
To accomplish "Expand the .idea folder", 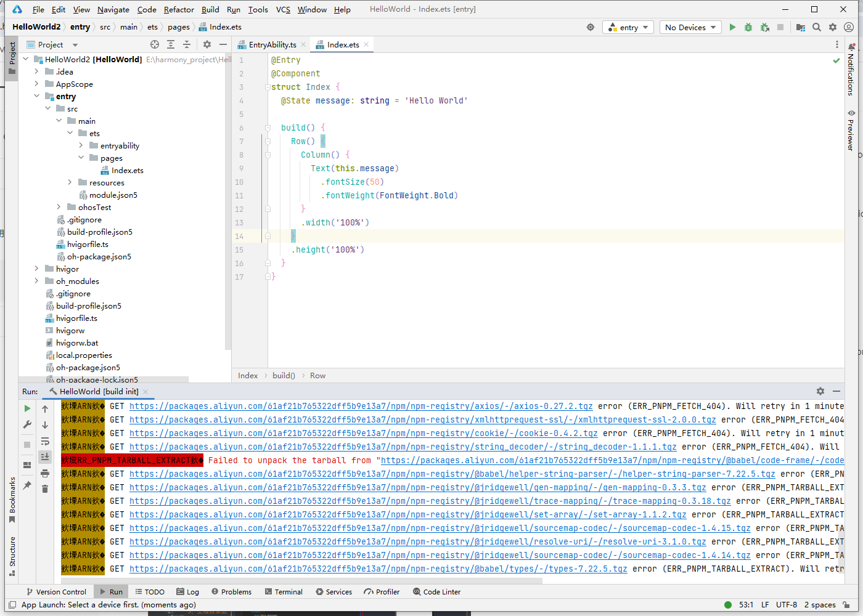I will click(x=37, y=71).
